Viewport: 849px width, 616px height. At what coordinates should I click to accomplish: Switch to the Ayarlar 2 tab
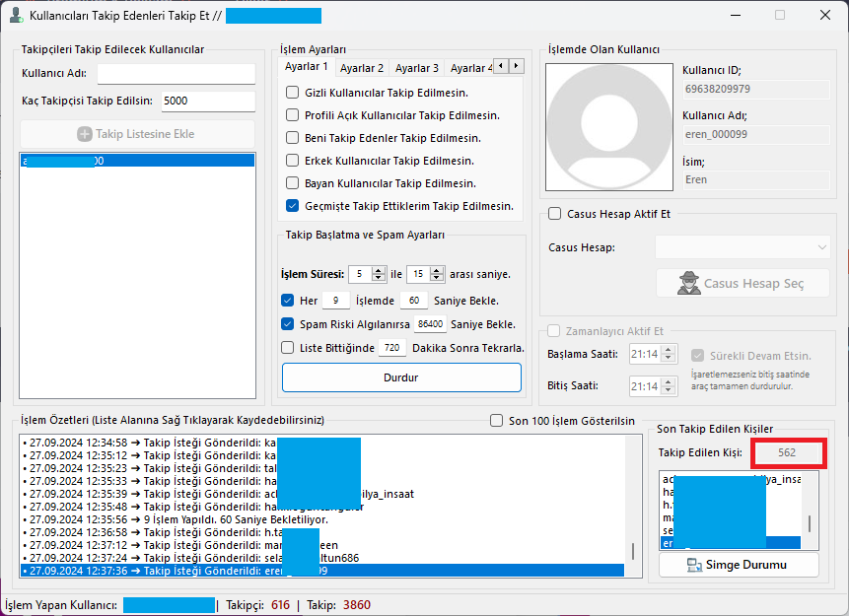tap(361, 68)
